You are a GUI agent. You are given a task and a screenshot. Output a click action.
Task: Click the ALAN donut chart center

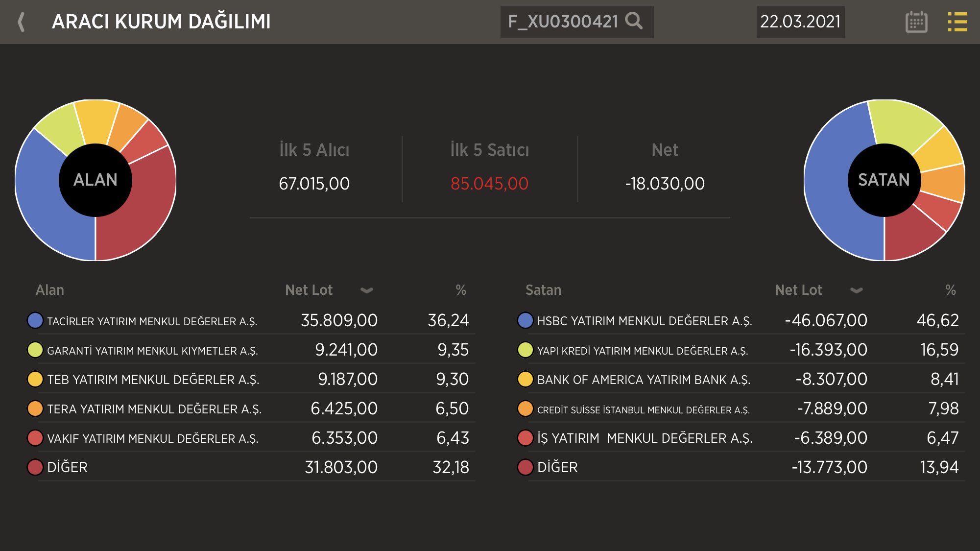[x=96, y=180]
